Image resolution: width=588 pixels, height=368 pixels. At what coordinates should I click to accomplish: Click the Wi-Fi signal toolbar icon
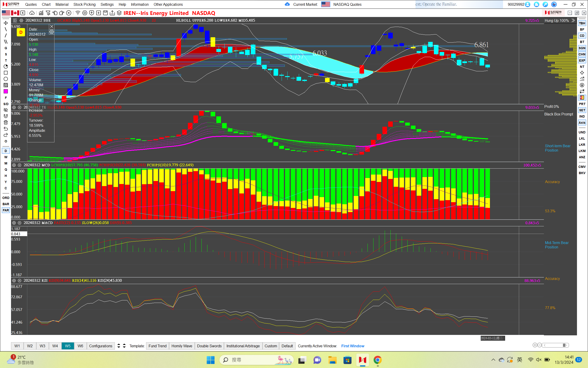[x=78, y=13]
